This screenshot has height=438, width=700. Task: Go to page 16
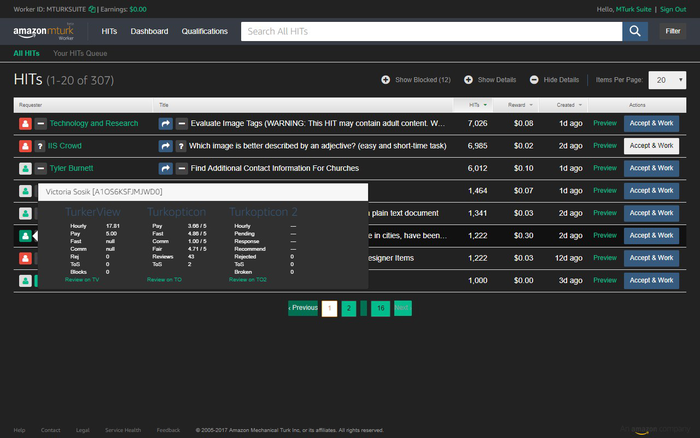pos(380,308)
